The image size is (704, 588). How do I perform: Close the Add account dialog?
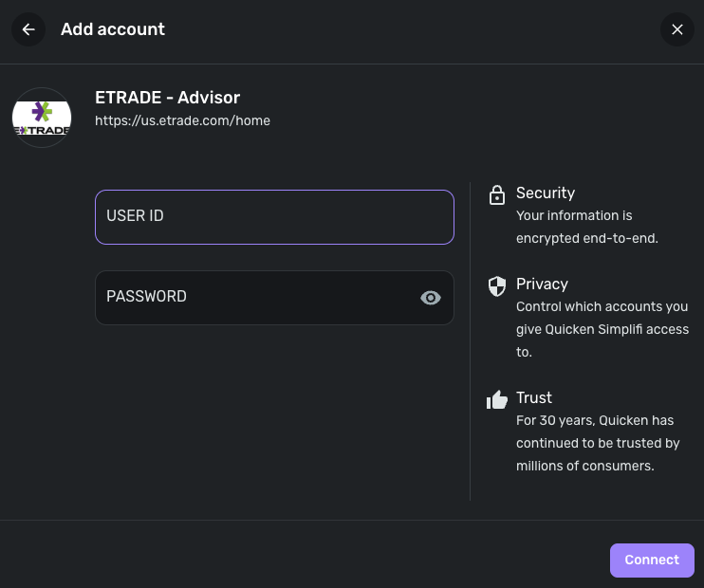[x=676, y=29]
